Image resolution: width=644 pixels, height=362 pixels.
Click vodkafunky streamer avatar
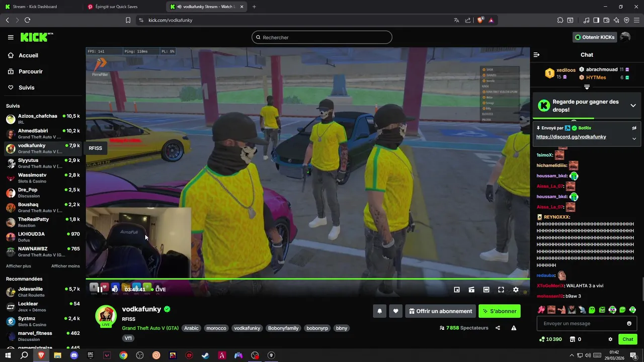[106, 316]
